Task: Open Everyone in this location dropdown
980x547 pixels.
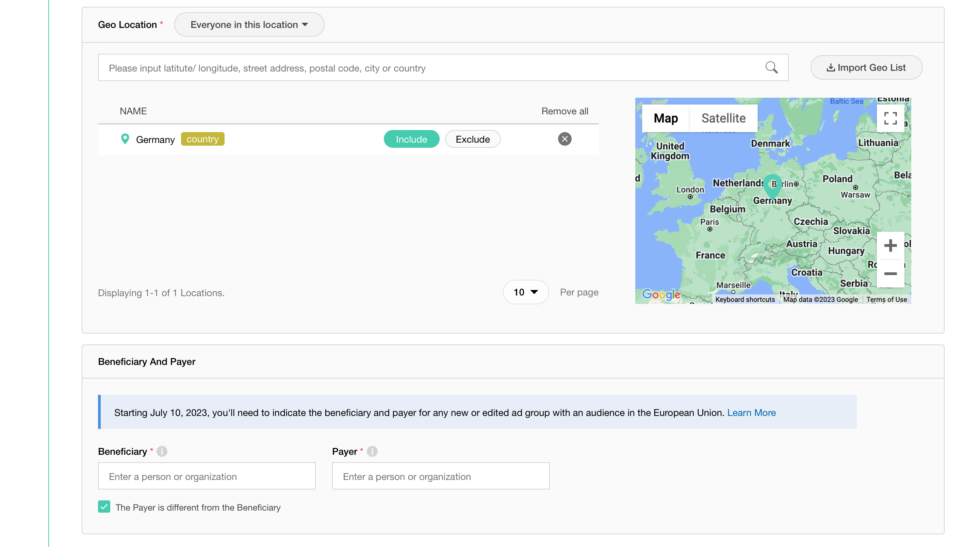Action: tap(249, 25)
